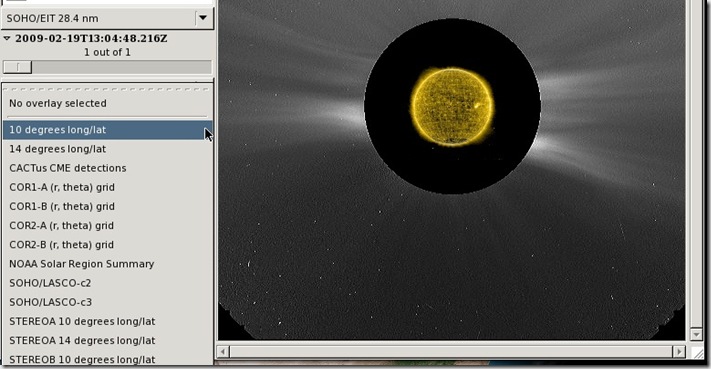Select 'CACTus CME detections' overlay

pyautogui.click(x=107, y=168)
